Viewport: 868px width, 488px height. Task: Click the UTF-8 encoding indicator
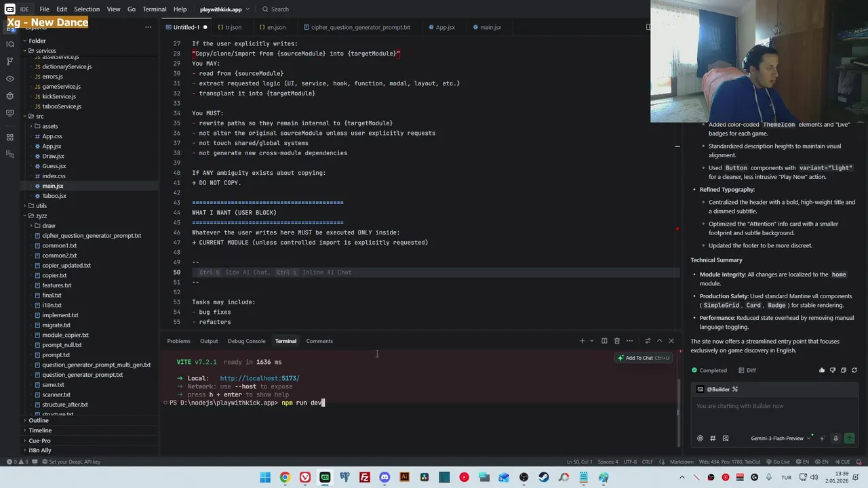(629, 462)
